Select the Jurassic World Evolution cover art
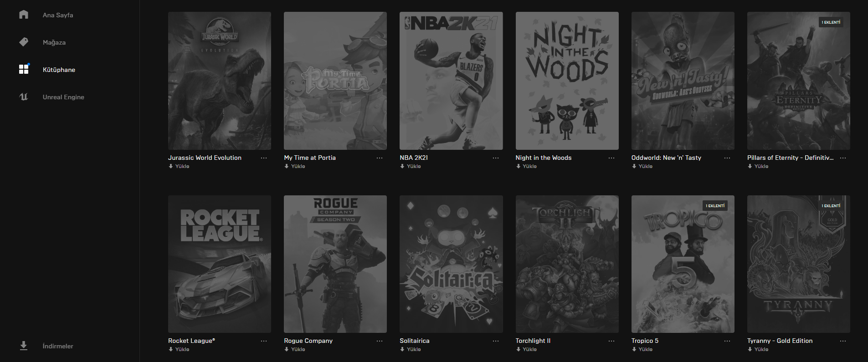 220,81
